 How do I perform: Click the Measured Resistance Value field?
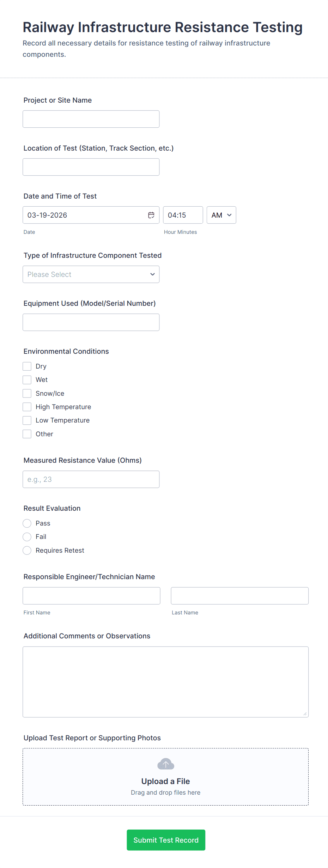(91, 479)
